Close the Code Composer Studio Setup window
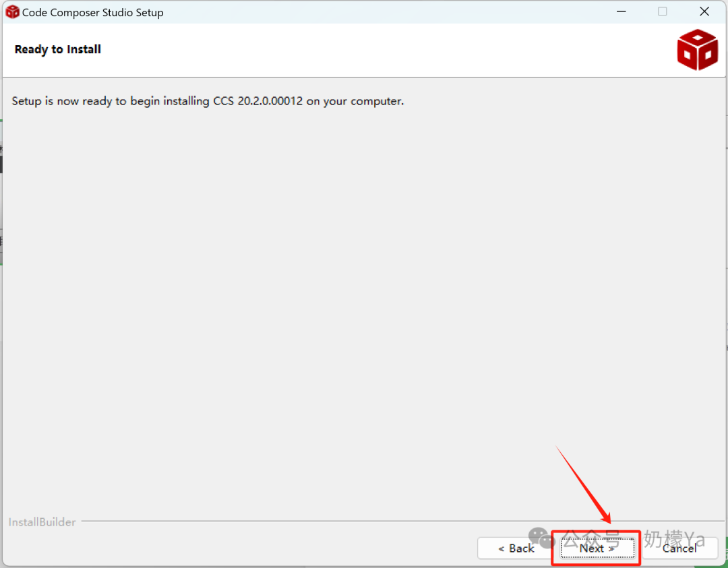Viewport: 728px width, 568px height. 704,11
